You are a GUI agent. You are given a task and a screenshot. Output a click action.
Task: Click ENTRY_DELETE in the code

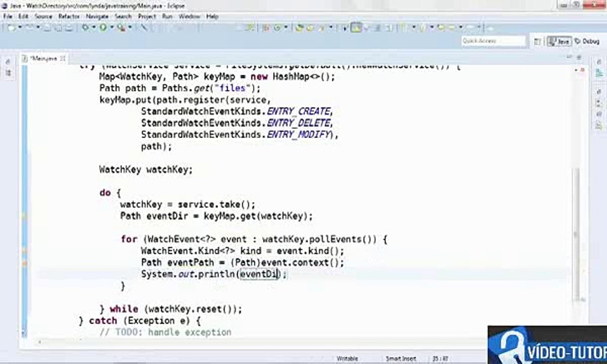(298, 123)
